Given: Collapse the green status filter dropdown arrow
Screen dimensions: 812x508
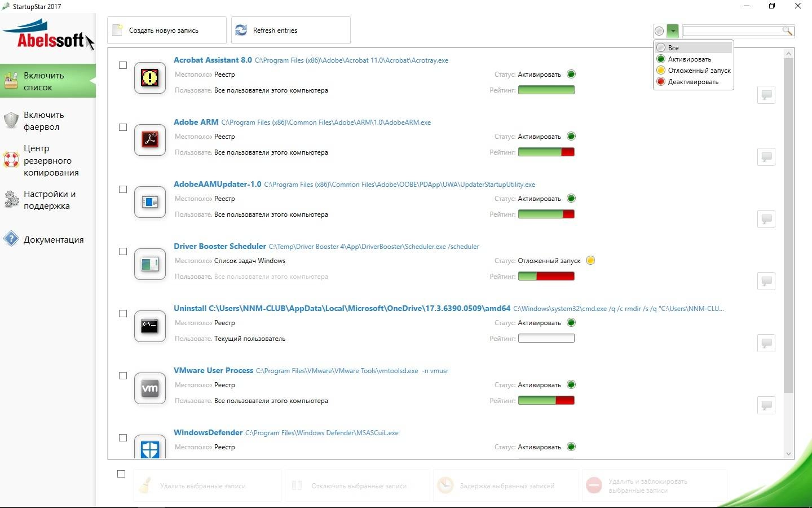Looking at the screenshot, I should (673, 30).
